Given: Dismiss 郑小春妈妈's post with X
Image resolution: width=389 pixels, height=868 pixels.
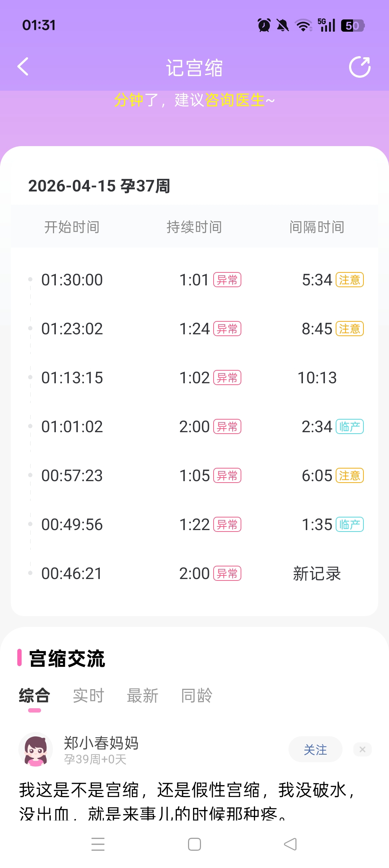Looking at the screenshot, I should pos(362,749).
